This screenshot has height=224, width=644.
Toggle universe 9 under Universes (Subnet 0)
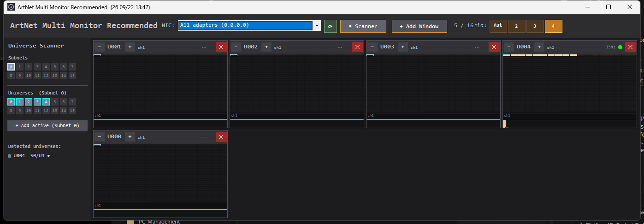(x=20, y=111)
